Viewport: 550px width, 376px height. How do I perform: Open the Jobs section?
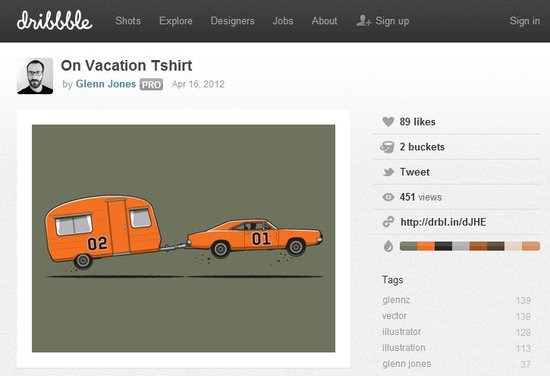click(x=283, y=21)
